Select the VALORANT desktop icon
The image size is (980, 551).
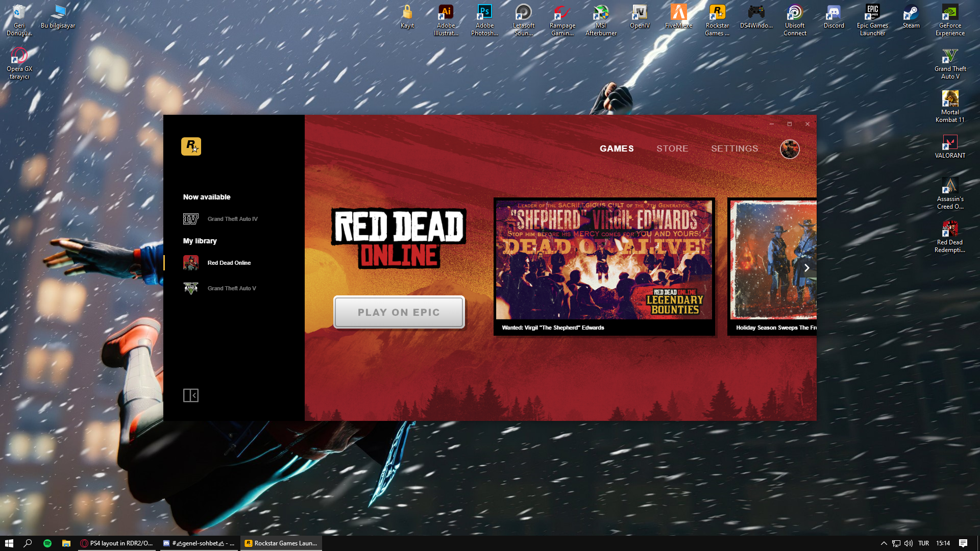(x=950, y=146)
